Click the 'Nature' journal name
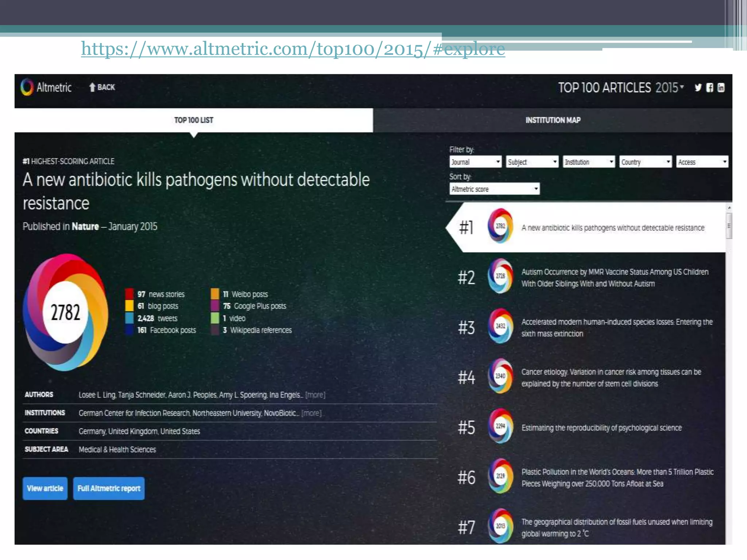This screenshot has height=560, width=747. tap(85, 226)
